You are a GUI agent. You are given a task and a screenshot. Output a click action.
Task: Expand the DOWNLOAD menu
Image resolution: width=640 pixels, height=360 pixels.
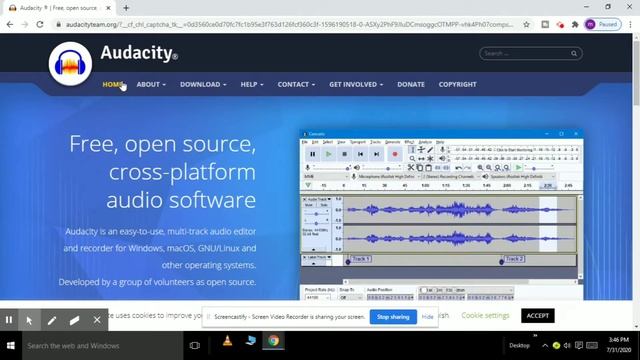click(203, 84)
